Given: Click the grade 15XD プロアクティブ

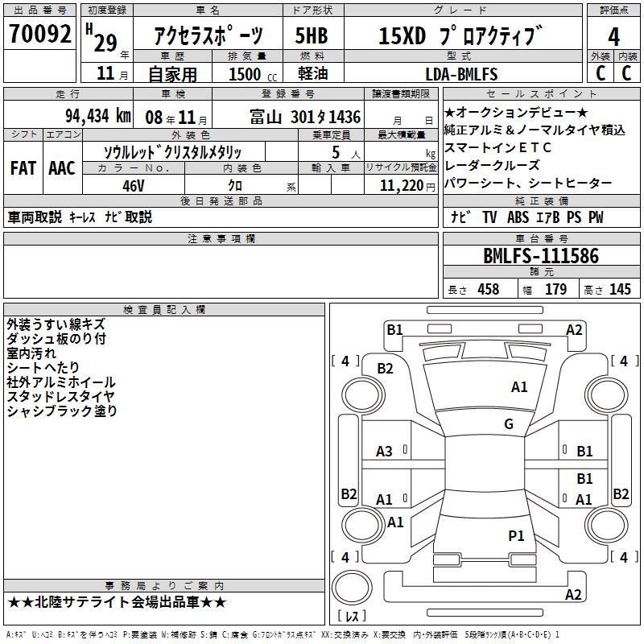Looking at the screenshot, I should [460, 35].
